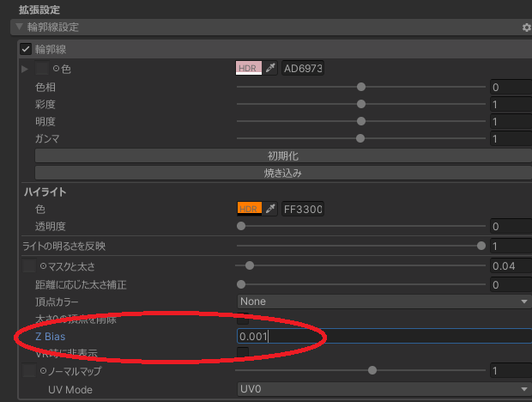Screen dimensions: 532x402
Task: Click the 彩度 slider handle
Action: pyautogui.click(x=361, y=104)
